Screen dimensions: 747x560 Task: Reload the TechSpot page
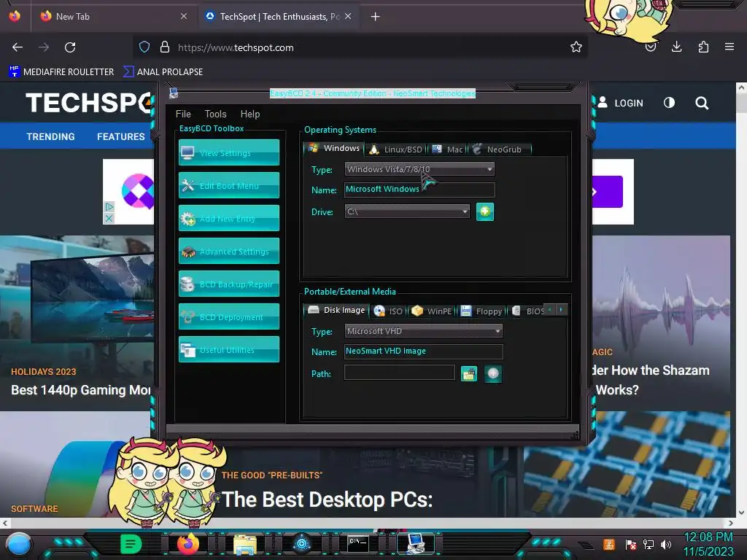[x=70, y=47]
